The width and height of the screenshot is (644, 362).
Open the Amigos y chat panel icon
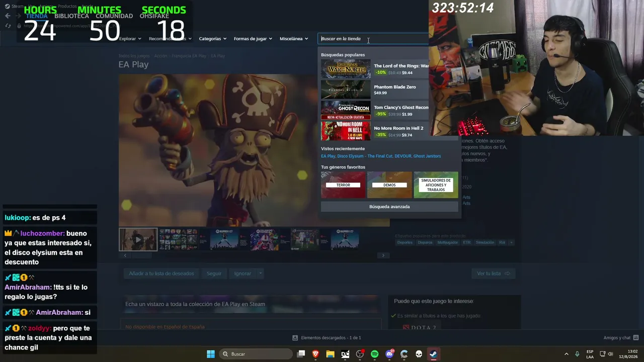(x=636, y=338)
